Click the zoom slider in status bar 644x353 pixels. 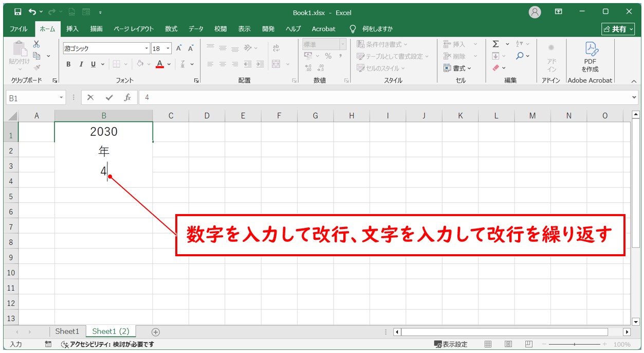point(575,344)
